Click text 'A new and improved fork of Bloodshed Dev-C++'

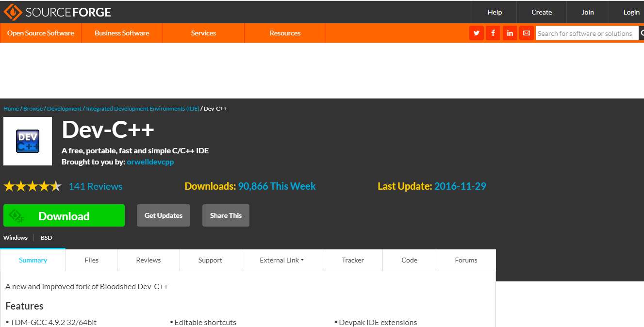coord(87,287)
